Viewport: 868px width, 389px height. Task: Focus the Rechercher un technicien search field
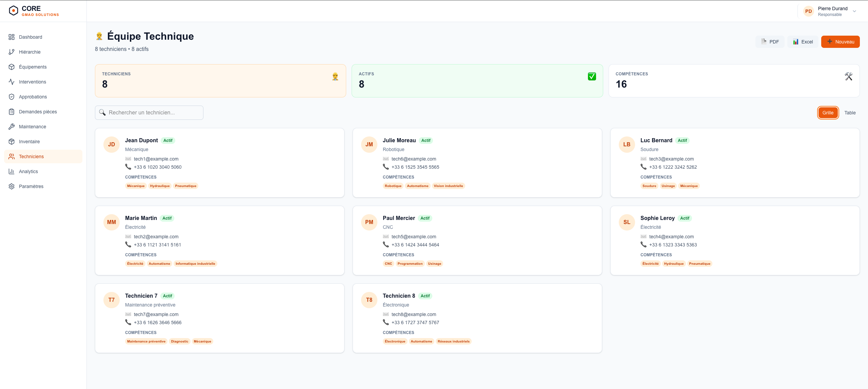149,113
